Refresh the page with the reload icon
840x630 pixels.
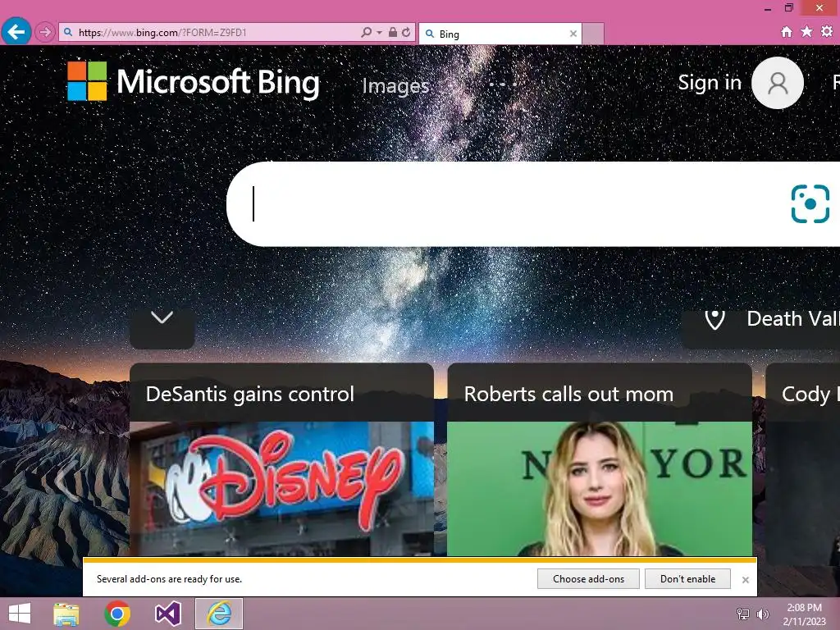tap(406, 32)
